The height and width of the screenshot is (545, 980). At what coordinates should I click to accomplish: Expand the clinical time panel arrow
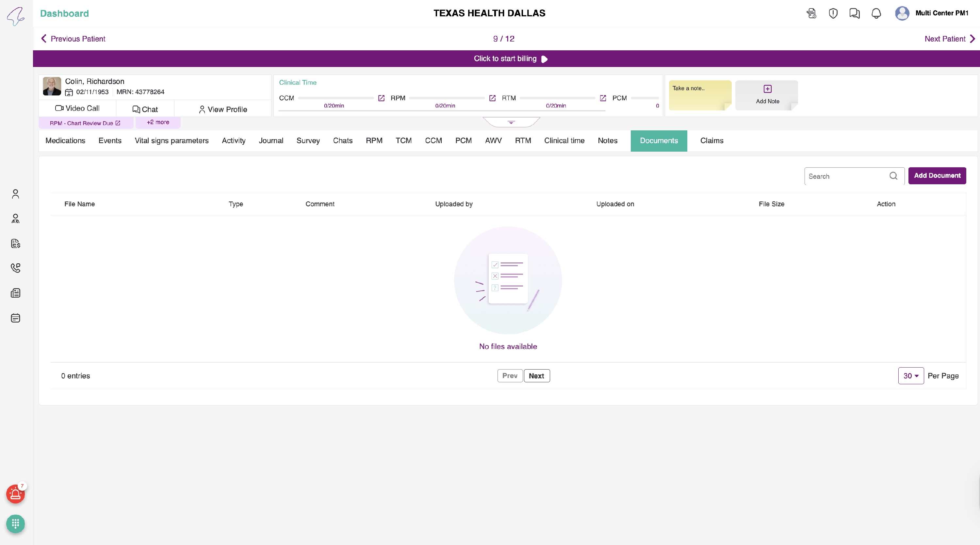point(511,123)
